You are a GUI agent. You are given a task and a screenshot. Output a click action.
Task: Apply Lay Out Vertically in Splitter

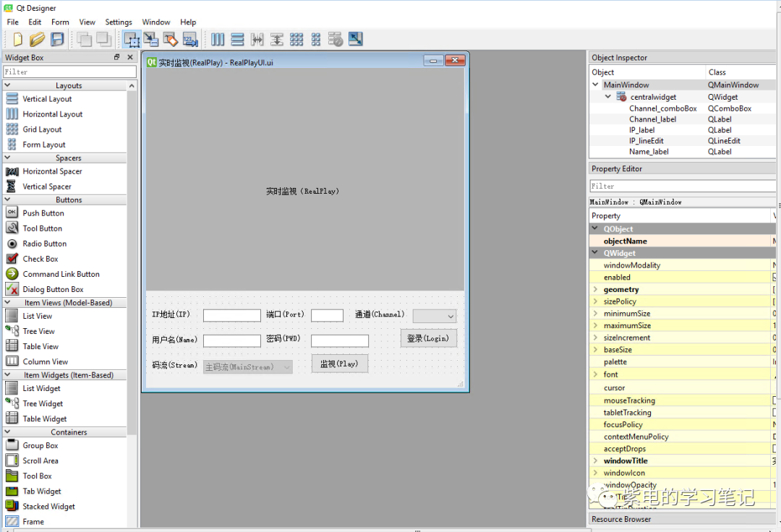pos(276,39)
